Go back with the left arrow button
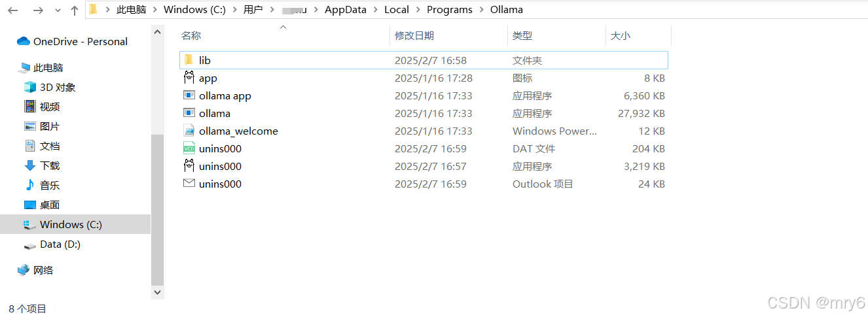This screenshot has width=868, height=317. 13,10
